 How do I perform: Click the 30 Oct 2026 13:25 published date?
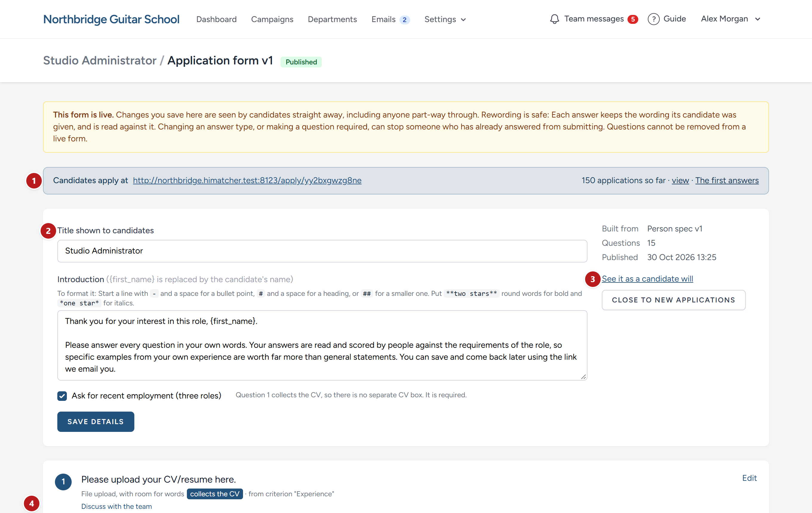682,257
